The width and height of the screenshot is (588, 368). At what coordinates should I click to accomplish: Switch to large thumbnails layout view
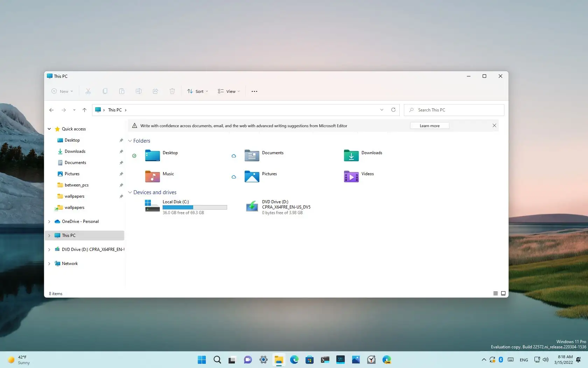tap(503, 293)
